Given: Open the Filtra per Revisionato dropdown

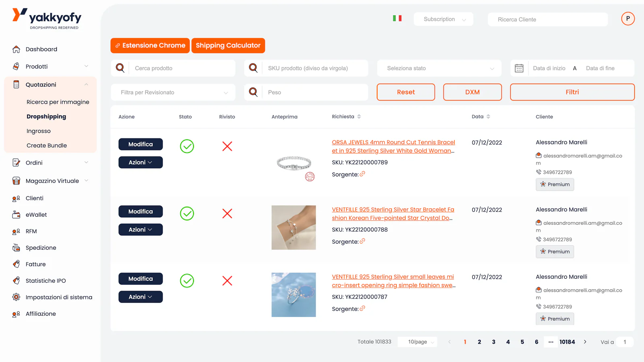Looking at the screenshot, I should (x=173, y=92).
